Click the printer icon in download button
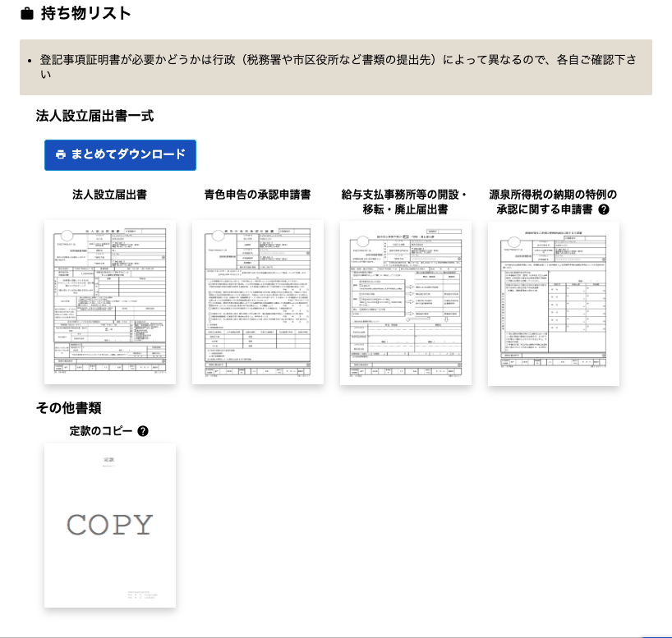 point(61,154)
